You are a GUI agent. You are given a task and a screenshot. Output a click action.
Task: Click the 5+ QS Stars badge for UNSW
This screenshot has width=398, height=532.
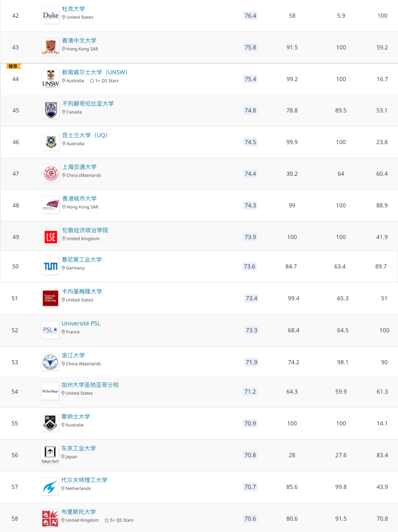click(x=104, y=81)
